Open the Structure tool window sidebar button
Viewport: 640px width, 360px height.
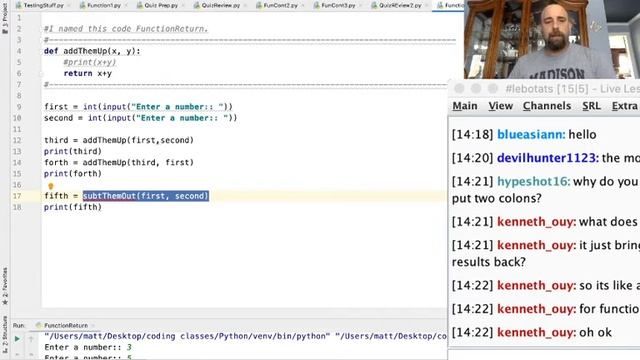tap(4, 336)
